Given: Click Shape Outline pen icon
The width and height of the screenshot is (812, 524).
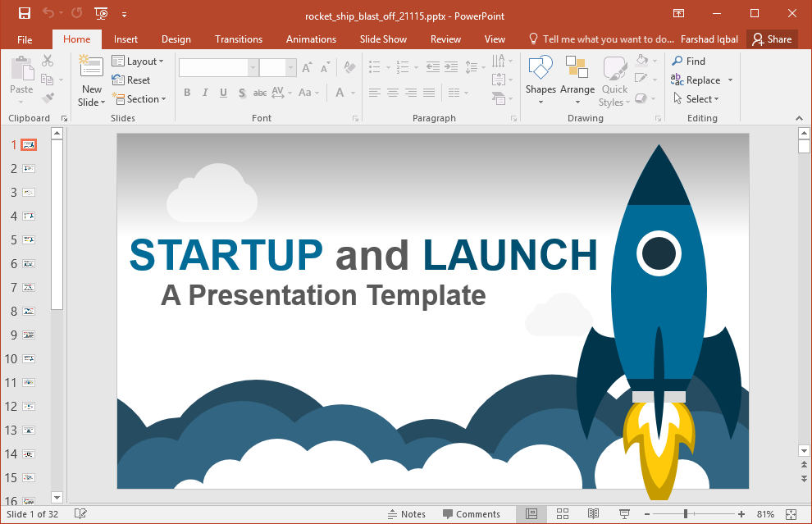Looking at the screenshot, I should tap(641, 80).
